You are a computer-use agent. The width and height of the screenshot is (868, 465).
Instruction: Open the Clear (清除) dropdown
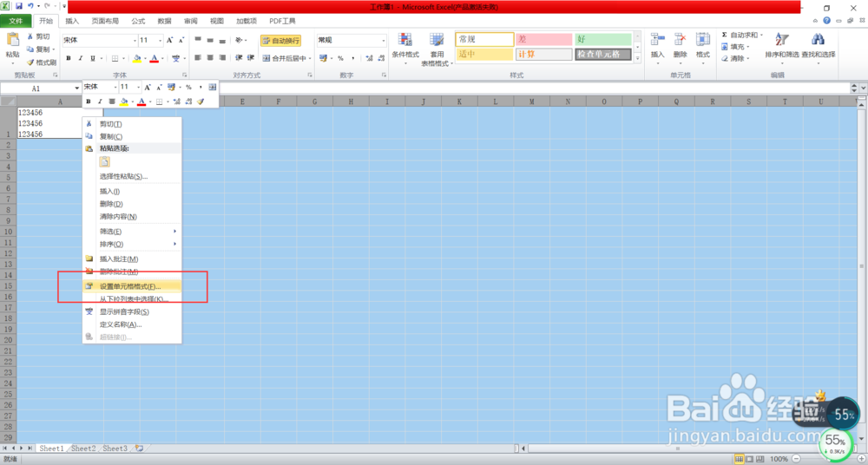click(x=736, y=59)
